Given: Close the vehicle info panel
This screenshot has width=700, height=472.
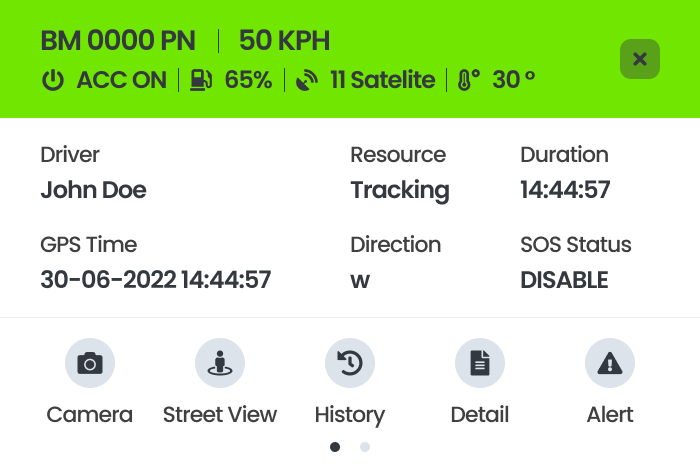Looking at the screenshot, I should coord(640,60).
